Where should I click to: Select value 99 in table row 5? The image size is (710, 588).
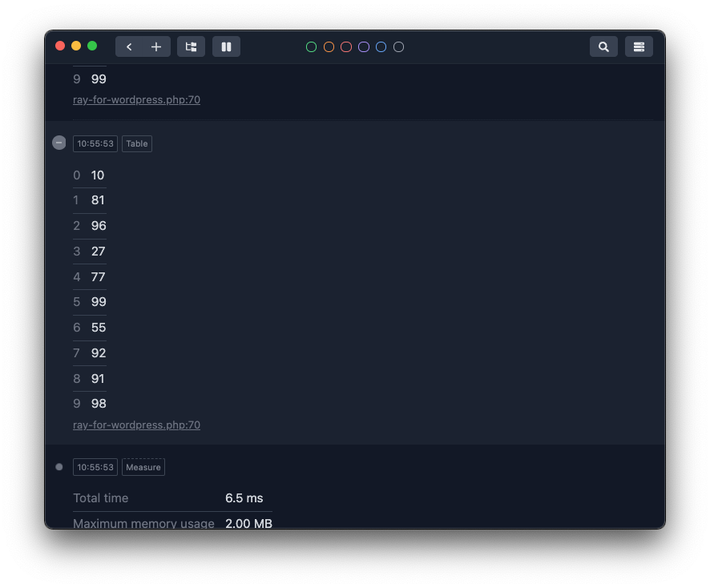click(x=99, y=302)
